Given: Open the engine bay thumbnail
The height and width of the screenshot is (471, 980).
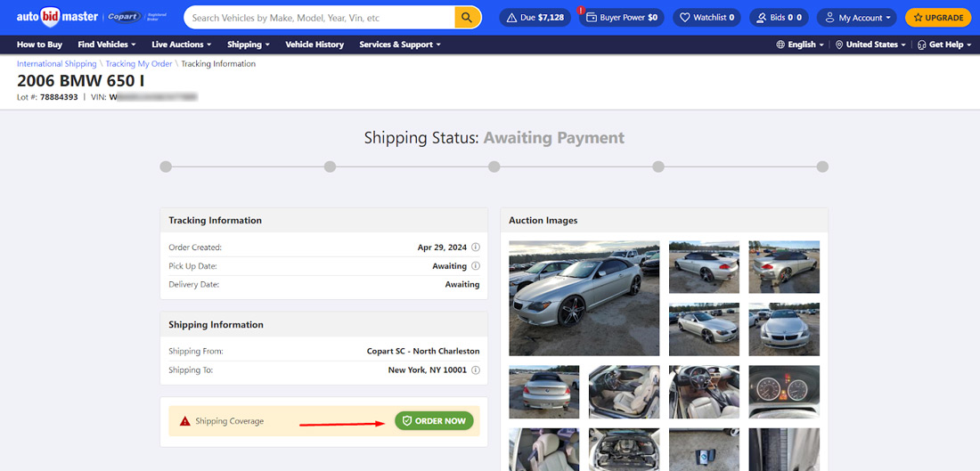Looking at the screenshot, I should 625,449.
